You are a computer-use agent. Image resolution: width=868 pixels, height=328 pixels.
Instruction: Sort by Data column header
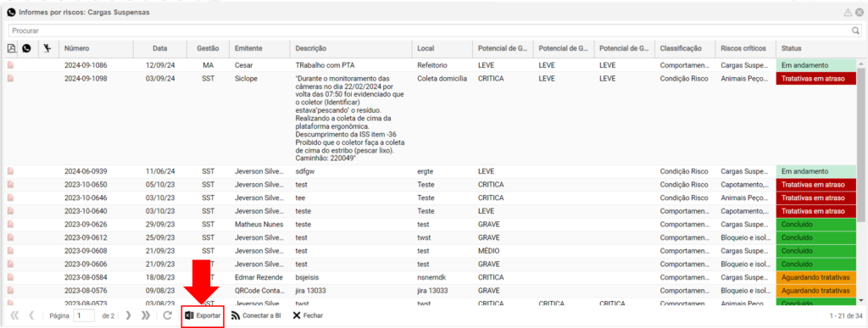click(160, 48)
